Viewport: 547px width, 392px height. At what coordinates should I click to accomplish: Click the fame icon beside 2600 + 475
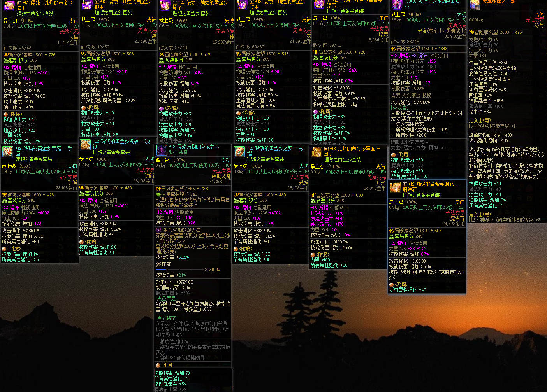click(x=471, y=32)
